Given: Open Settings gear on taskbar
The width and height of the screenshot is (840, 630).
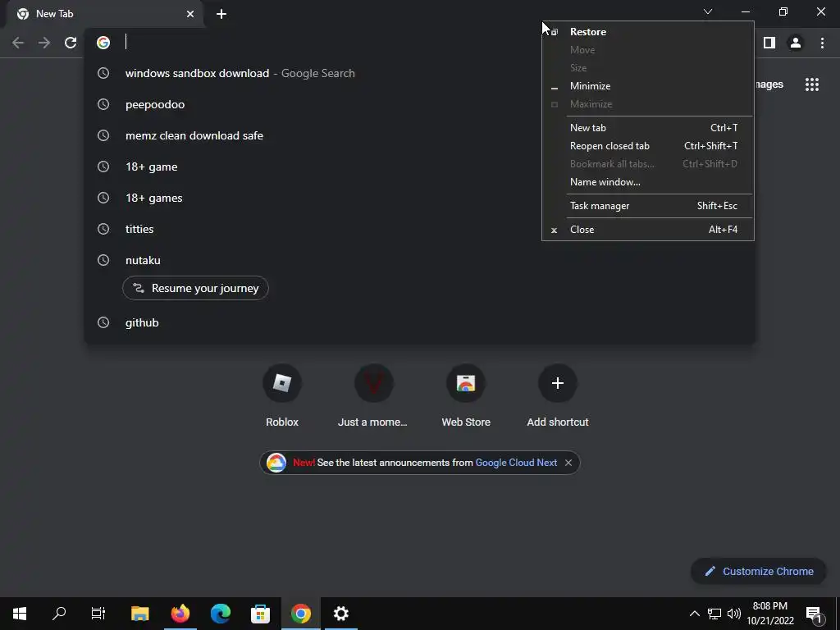Looking at the screenshot, I should point(340,614).
